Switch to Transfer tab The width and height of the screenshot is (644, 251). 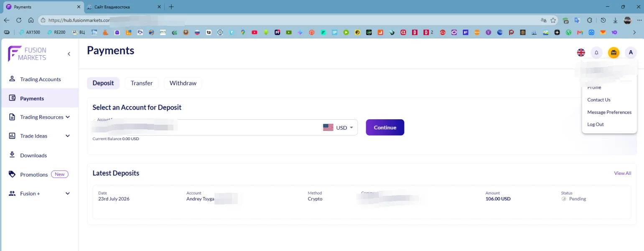142,83
